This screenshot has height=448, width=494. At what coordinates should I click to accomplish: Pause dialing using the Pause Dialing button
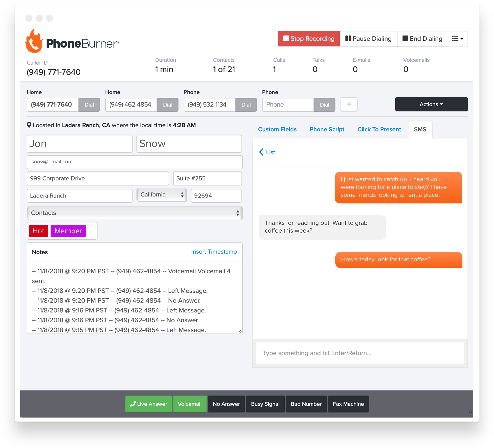pyautogui.click(x=368, y=39)
